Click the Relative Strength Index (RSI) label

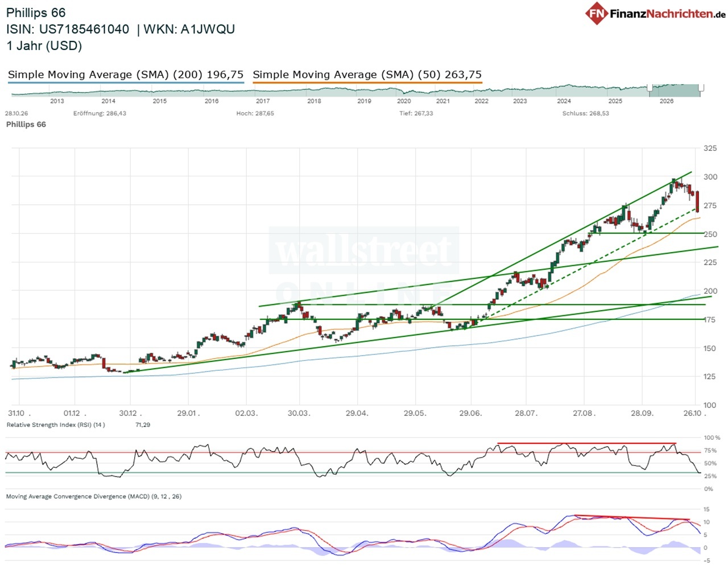click(x=56, y=425)
